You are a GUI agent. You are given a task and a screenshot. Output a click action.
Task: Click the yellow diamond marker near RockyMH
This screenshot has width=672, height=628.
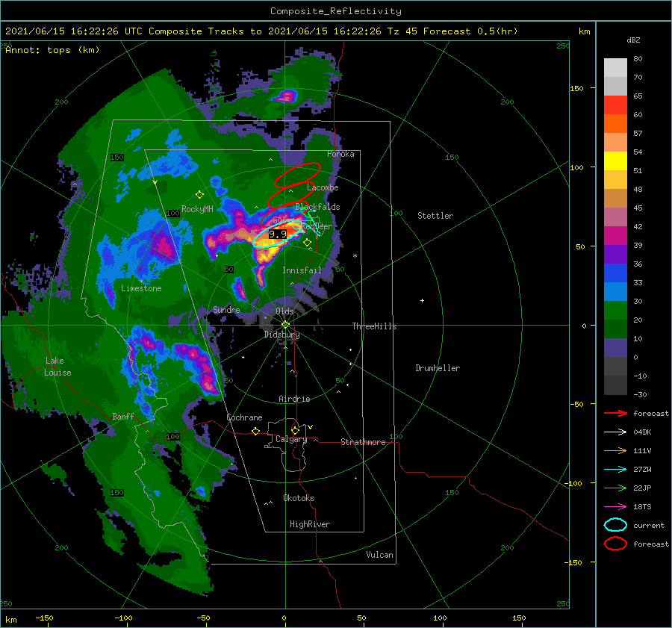199,195
